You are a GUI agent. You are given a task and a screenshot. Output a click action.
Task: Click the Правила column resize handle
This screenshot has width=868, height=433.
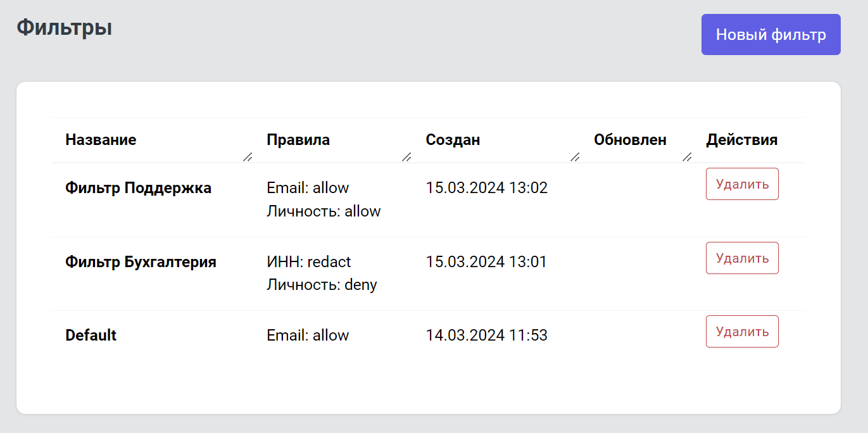point(406,157)
